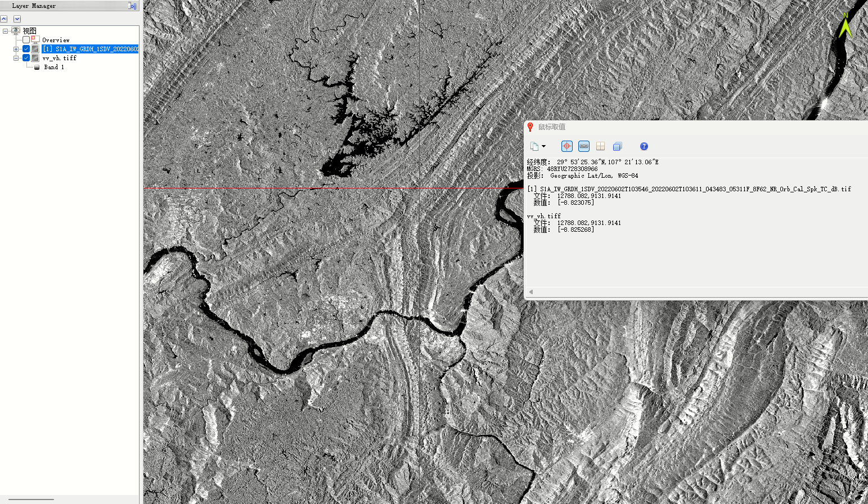Image resolution: width=868 pixels, height=504 pixels.
Task: Select Band 1 under vv_vh.tiff
Action: 53,67
